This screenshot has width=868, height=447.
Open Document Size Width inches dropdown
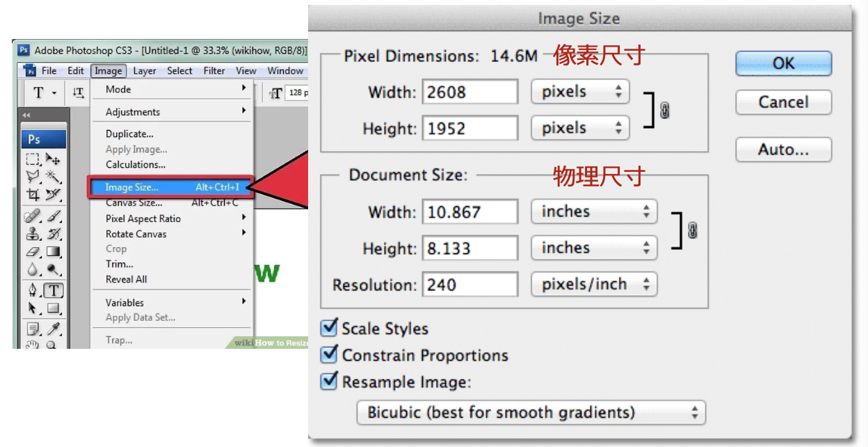(x=594, y=212)
